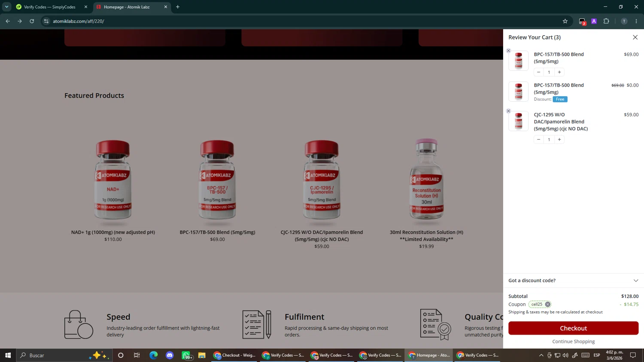644x362 pixels.
Task: Click the taskbar Buscar search box
Action: coord(64,355)
